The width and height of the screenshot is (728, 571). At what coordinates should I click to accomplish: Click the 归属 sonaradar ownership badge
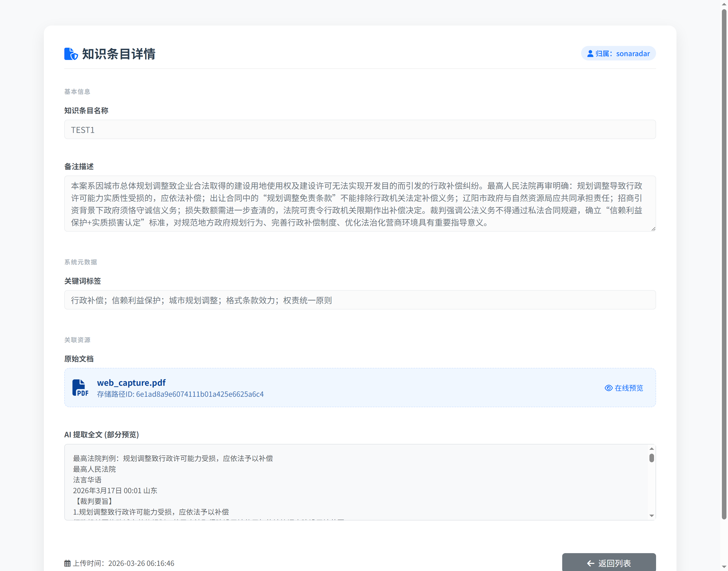pos(618,53)
